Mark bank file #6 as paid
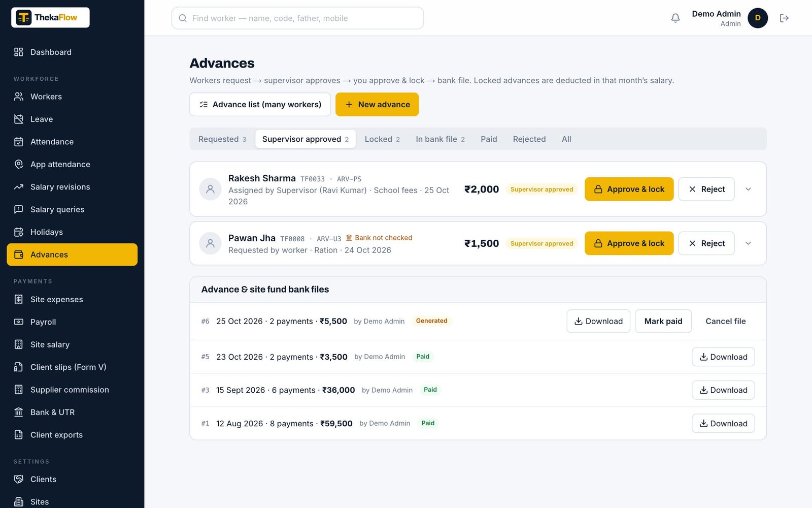The width and height of the screenshot is (812, 508). click(663, 321)
